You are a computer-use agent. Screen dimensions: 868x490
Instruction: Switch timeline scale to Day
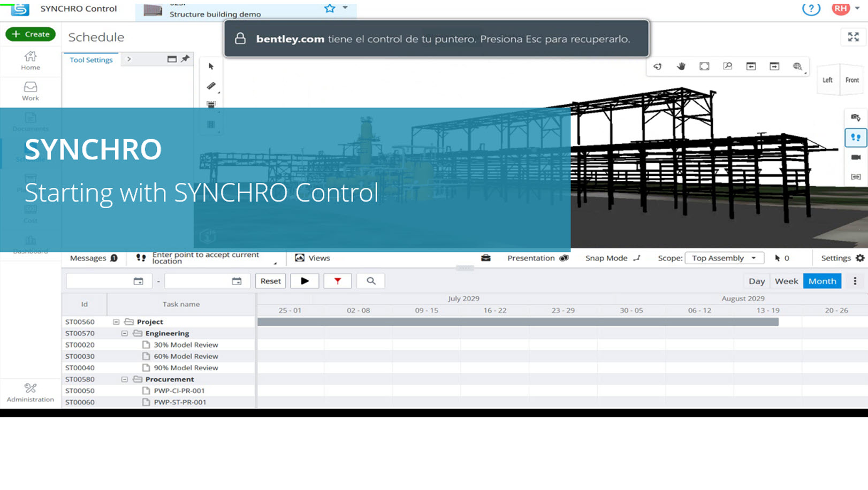point(757,281)
